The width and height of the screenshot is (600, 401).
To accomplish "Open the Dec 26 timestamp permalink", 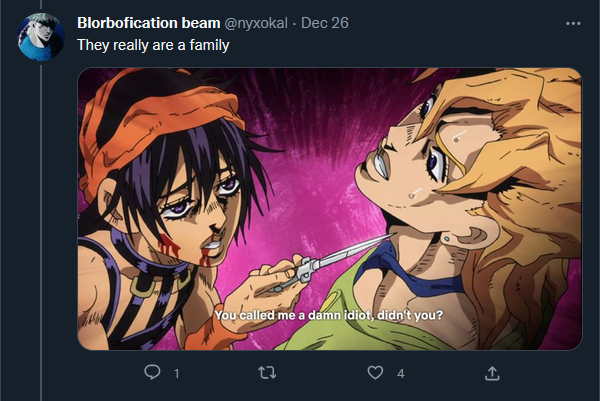I will [x=325, y=23].
